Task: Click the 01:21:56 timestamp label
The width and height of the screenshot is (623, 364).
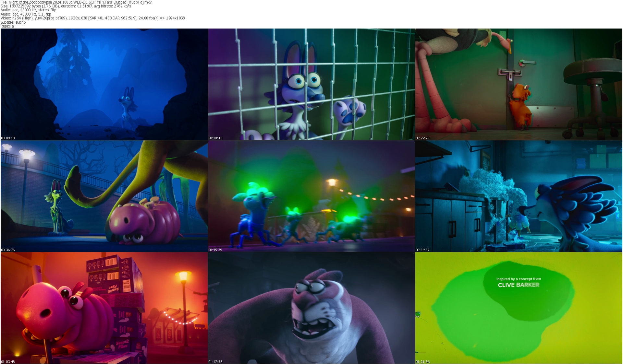Action: pos(422,362)
